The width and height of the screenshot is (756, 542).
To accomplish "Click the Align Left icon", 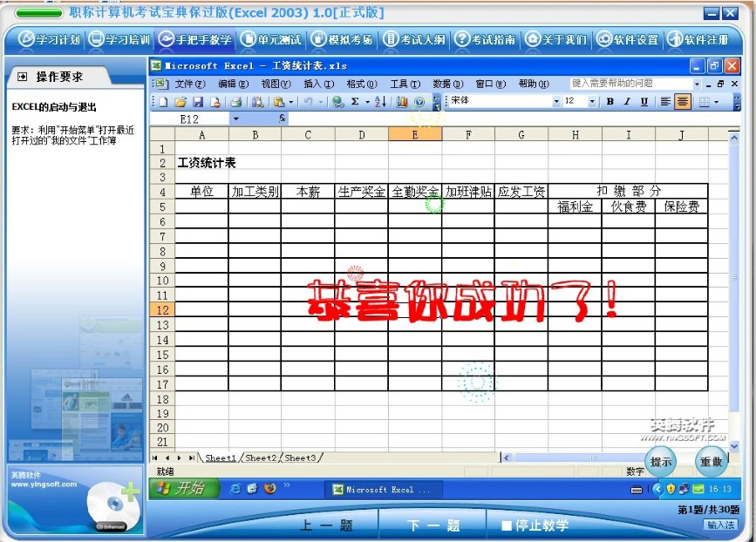I will (x=665, y=101).
